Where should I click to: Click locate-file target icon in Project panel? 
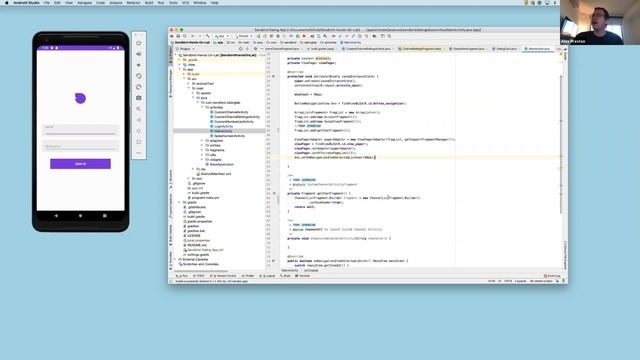(x=240, y=49)
